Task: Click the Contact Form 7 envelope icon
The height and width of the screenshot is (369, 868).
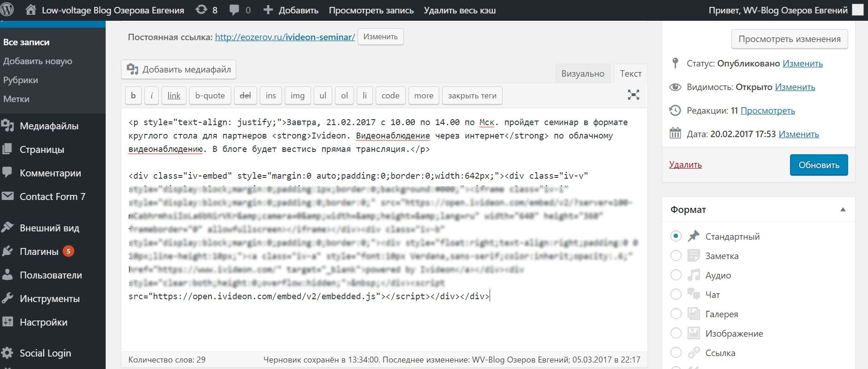Action: click(x=7, y=196)
